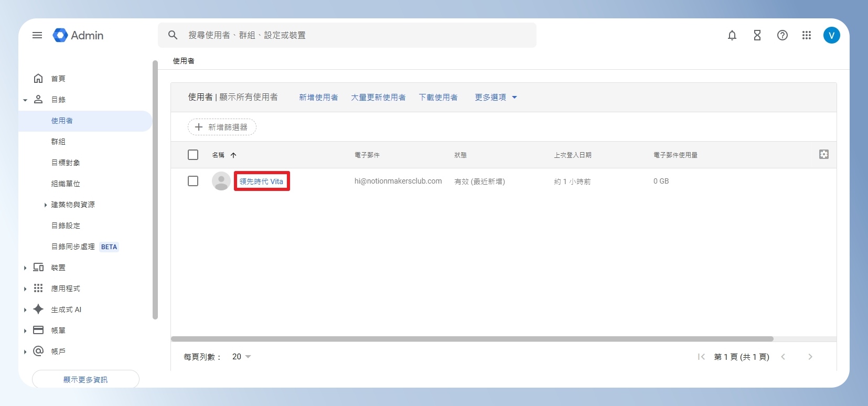The image size is (868, 406).
Task: Open the Google apps grid
Action: pyautogui.click(x=807, y=35)
